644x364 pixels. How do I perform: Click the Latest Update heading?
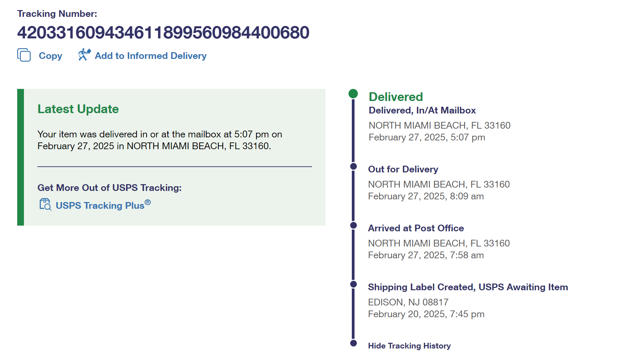click(78, 109)
